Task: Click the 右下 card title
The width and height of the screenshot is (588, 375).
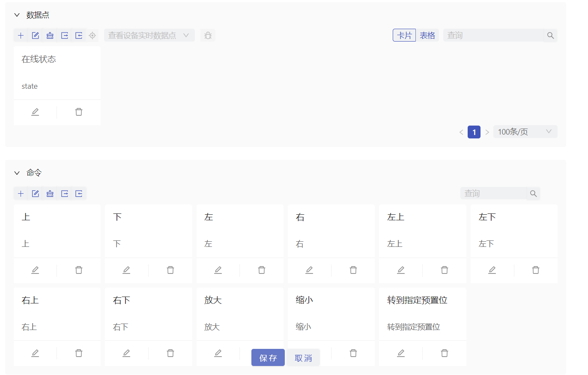Action: (x=122, y=300)
